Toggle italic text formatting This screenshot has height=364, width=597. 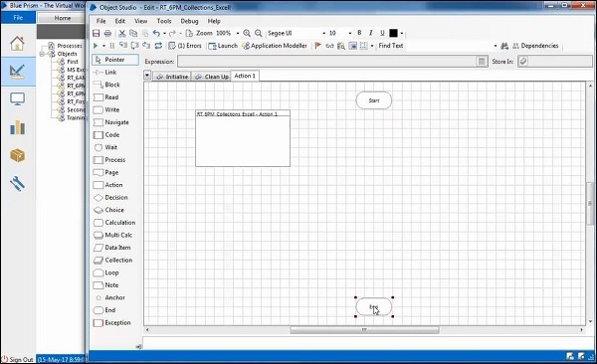tap(370, 33)
